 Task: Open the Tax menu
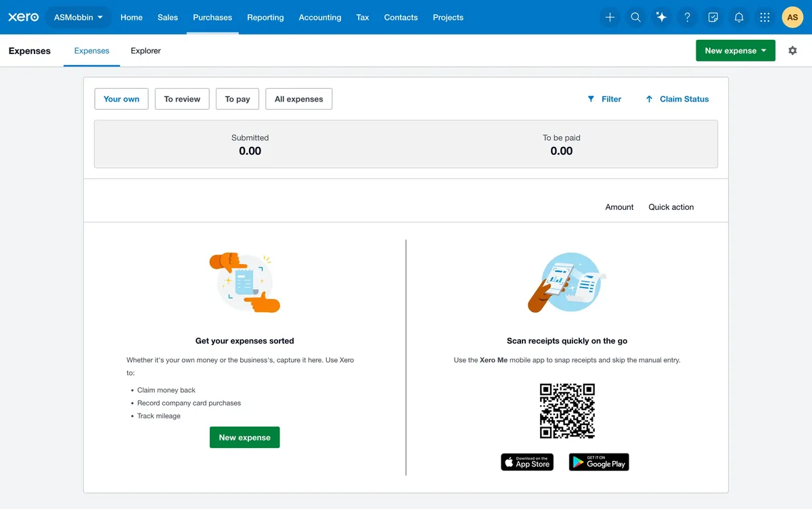tap(363, 18)
